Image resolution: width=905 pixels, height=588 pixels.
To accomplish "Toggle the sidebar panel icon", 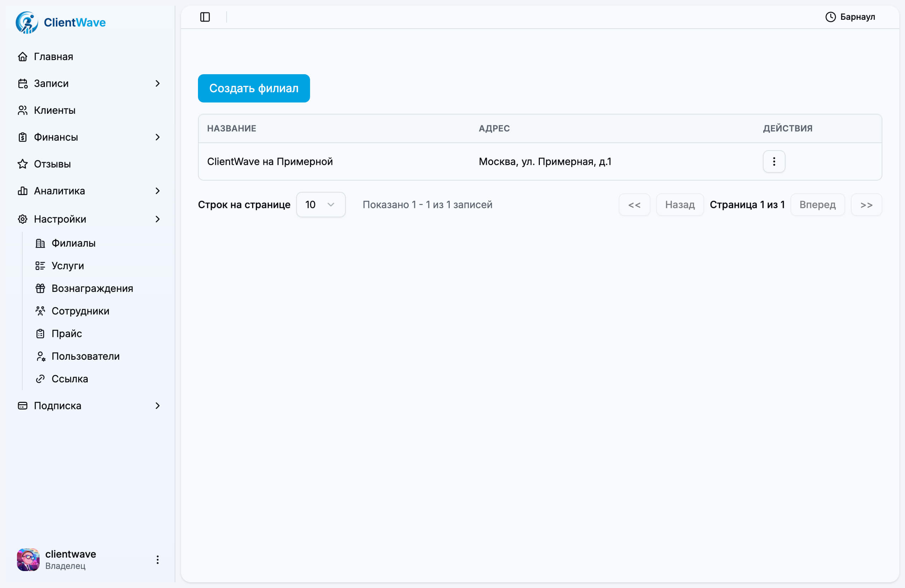I will (205, 17).
